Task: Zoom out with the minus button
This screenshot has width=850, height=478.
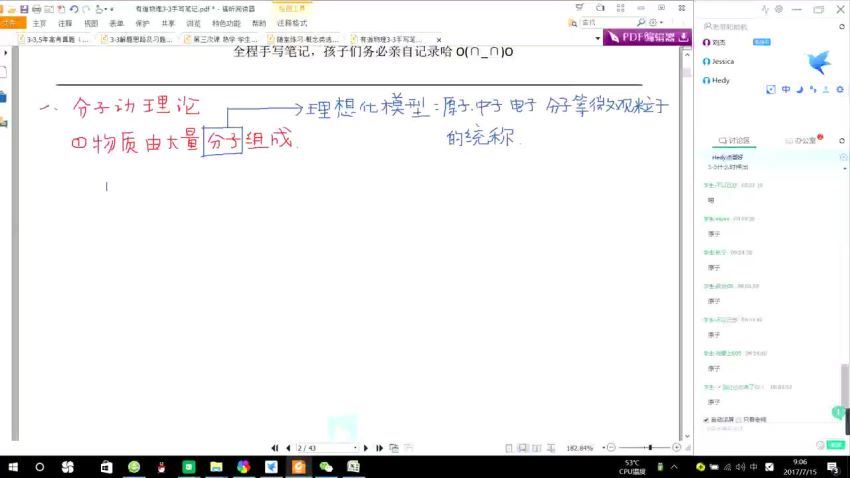Action: pyautogui.click(x=611, y=448)
